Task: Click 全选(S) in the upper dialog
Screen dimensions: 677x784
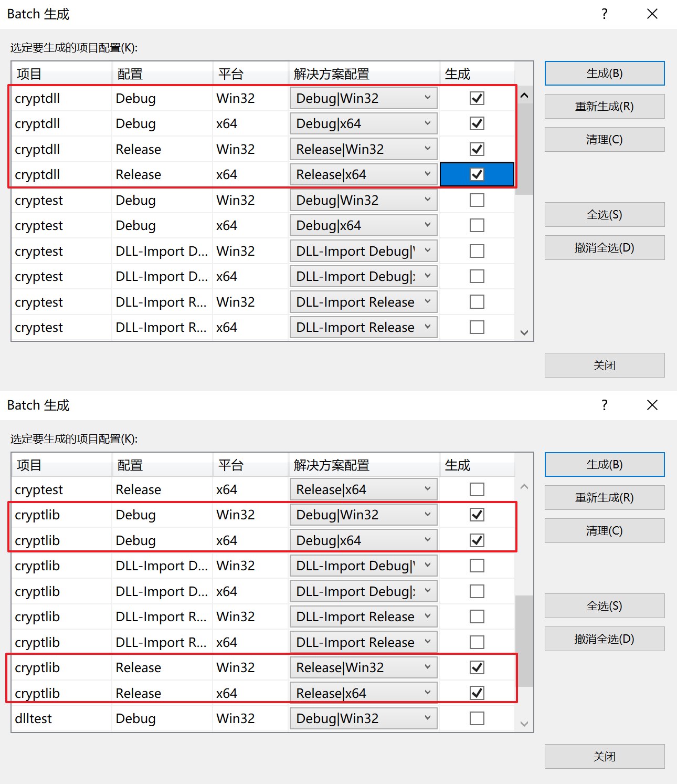Action: [x=604, y=215]
